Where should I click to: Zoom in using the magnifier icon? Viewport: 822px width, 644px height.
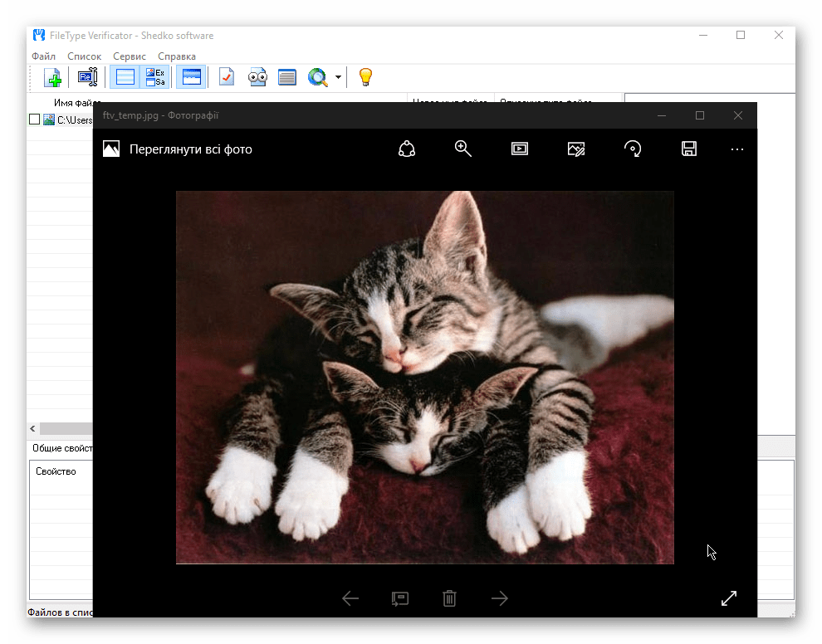pos(463,149)
